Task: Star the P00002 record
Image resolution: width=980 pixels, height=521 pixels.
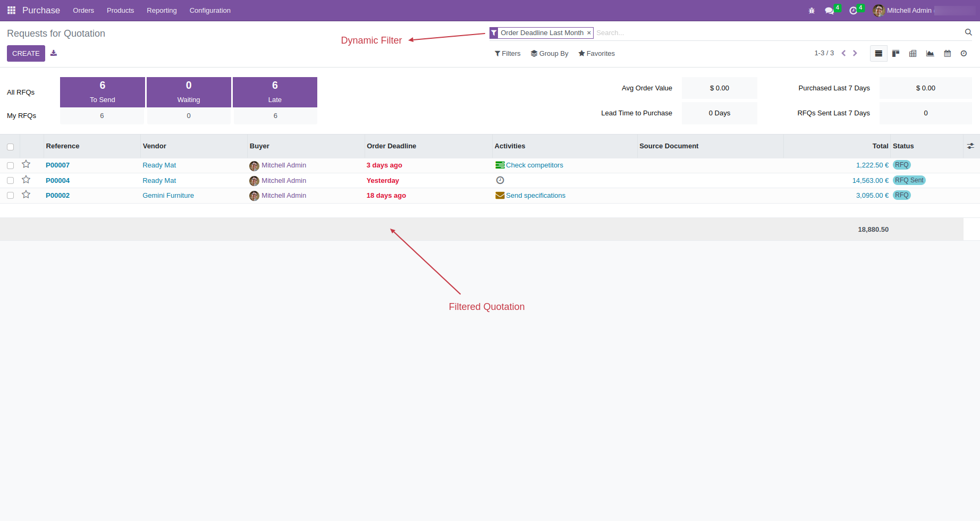Action: pyautogui.click(x=26, y=195)
